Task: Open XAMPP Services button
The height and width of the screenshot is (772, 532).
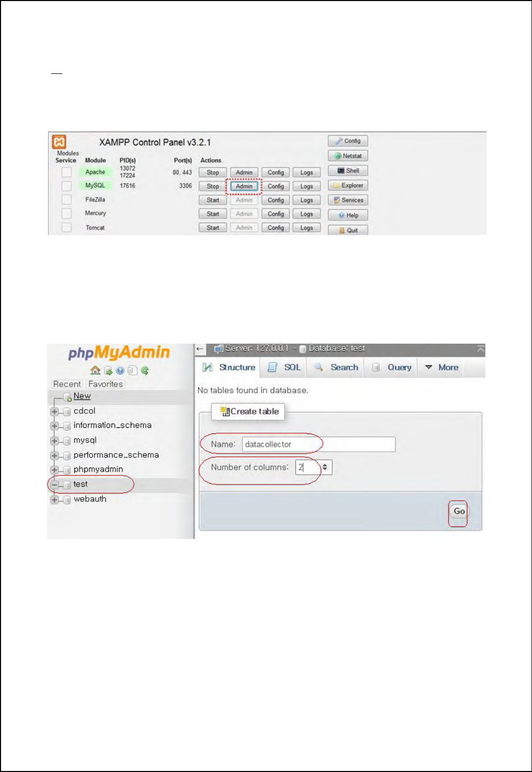Action: click(x=348, y=200)
